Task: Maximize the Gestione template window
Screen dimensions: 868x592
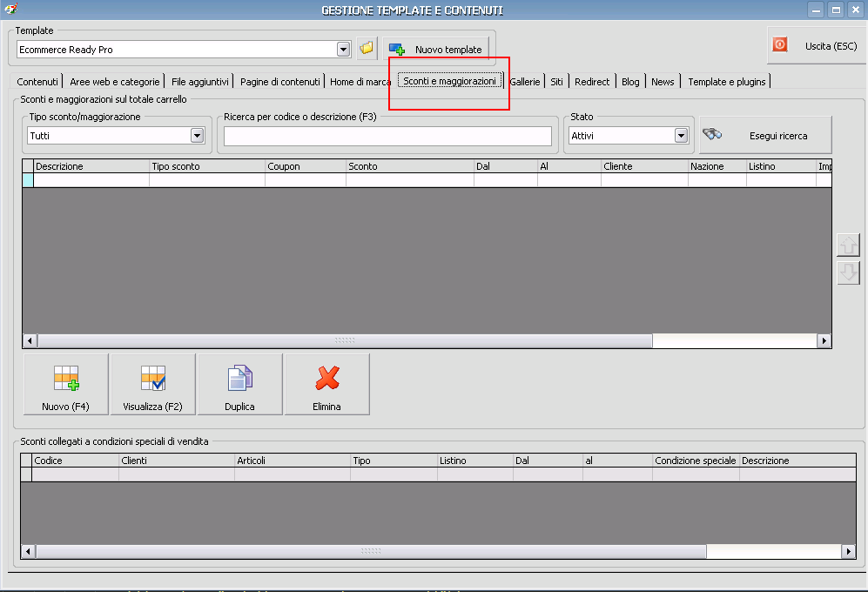Action: tap(836, 10)
